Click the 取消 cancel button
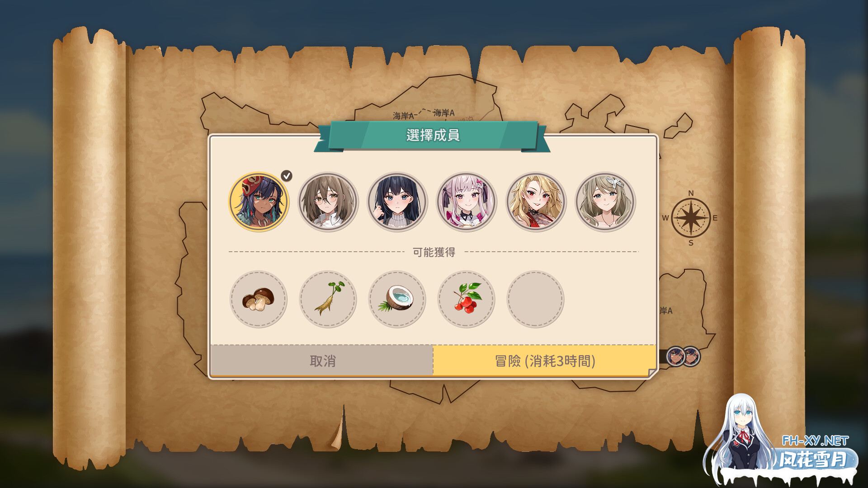Screen dimensions: 868x488 (x=321, y=361)
